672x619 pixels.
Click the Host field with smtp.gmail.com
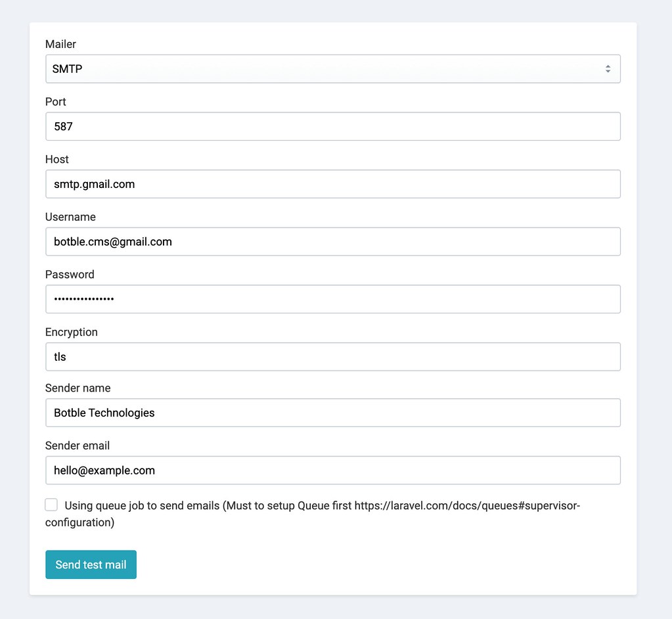tap(332, 184)
